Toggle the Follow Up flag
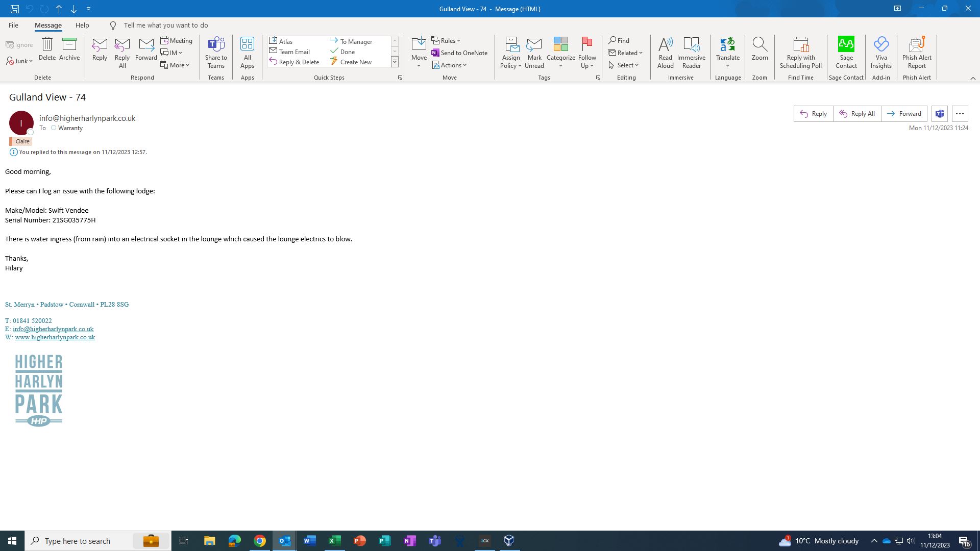Screen dimensions: 980x551 pyautogui.click(x=587, y=45)
